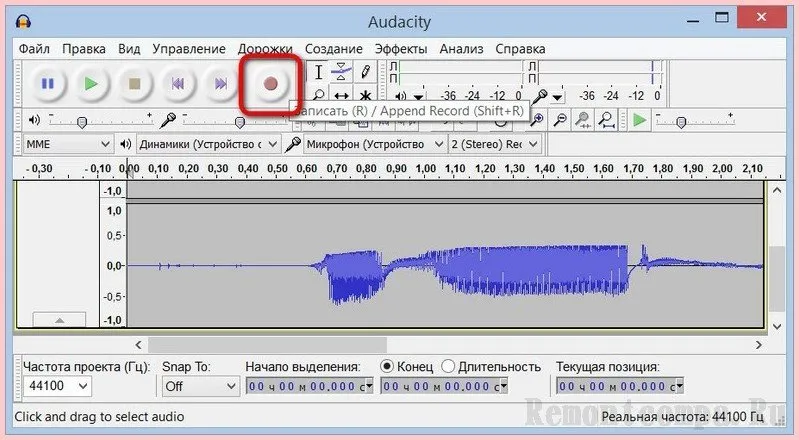Open the Эффекты menu
This screenshot has width=799, height=440.
[401, 49]
